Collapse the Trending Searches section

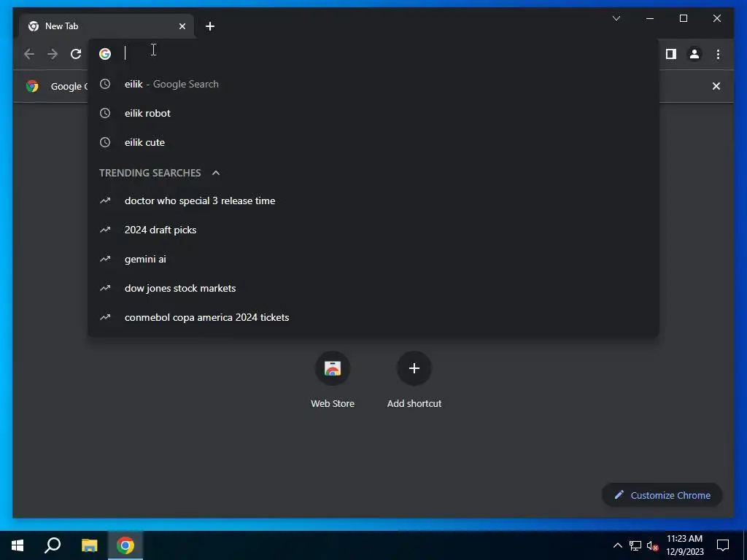(216, 173)
